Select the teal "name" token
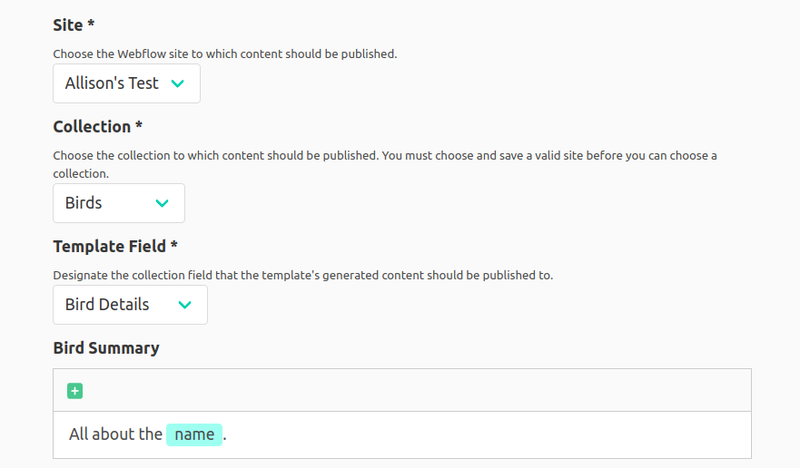The width and height of the screenshot is (800, 468). [x=194, y=434]
